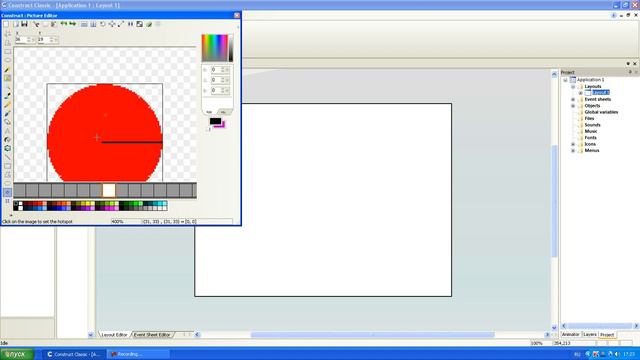The width and height of the screenshot is (640, 360).
Task: Select the brush tool in left toolbox
Action: 7,96
